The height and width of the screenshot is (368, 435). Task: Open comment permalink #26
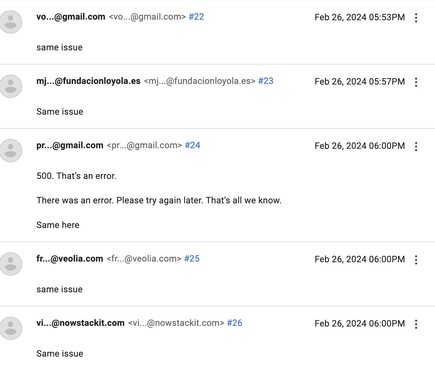235,323
